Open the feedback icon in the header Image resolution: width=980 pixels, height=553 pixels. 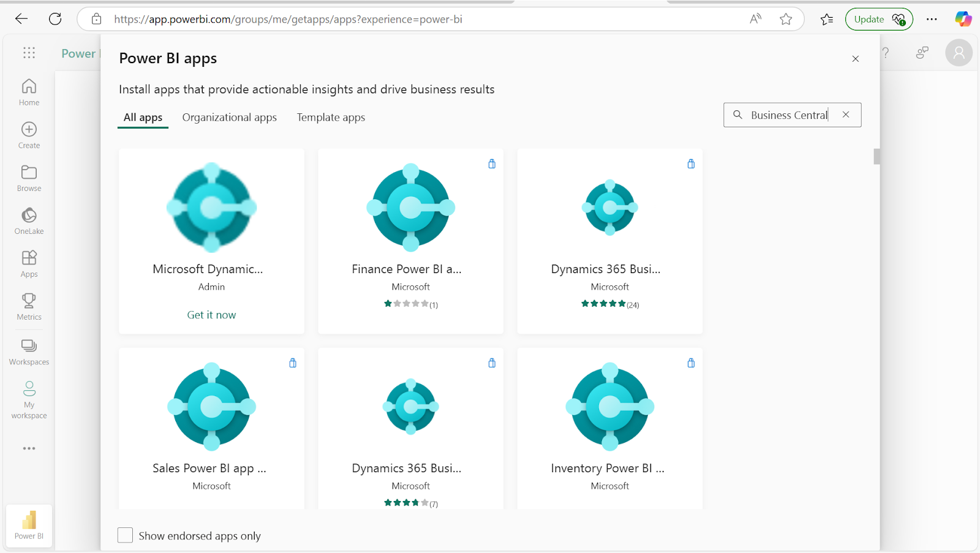click(x=922, y=53)
